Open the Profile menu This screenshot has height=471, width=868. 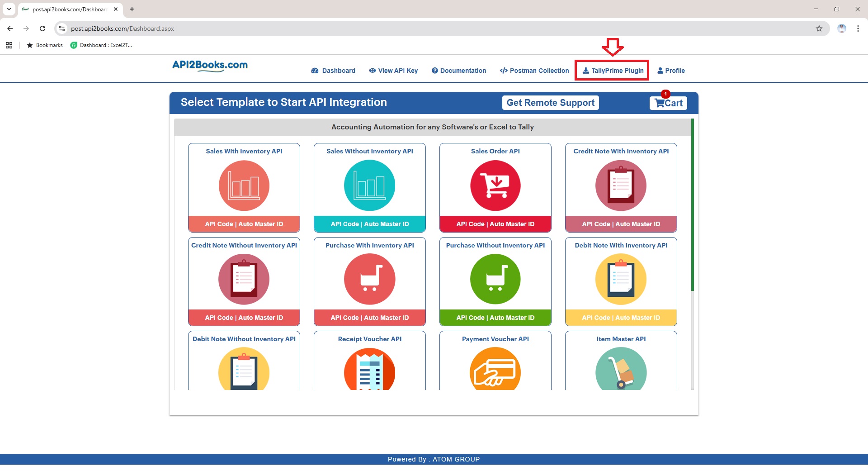pyautogui.click(x=671, y=71)
